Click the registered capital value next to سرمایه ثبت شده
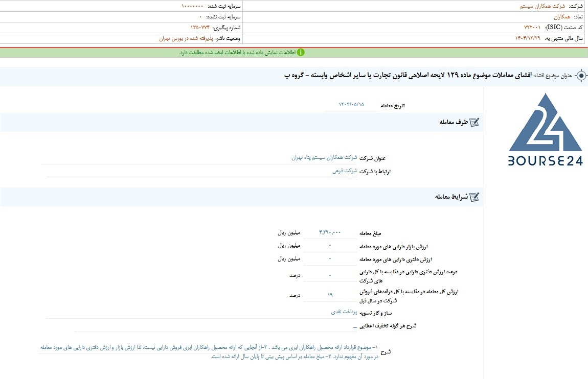 pos(192,6)
